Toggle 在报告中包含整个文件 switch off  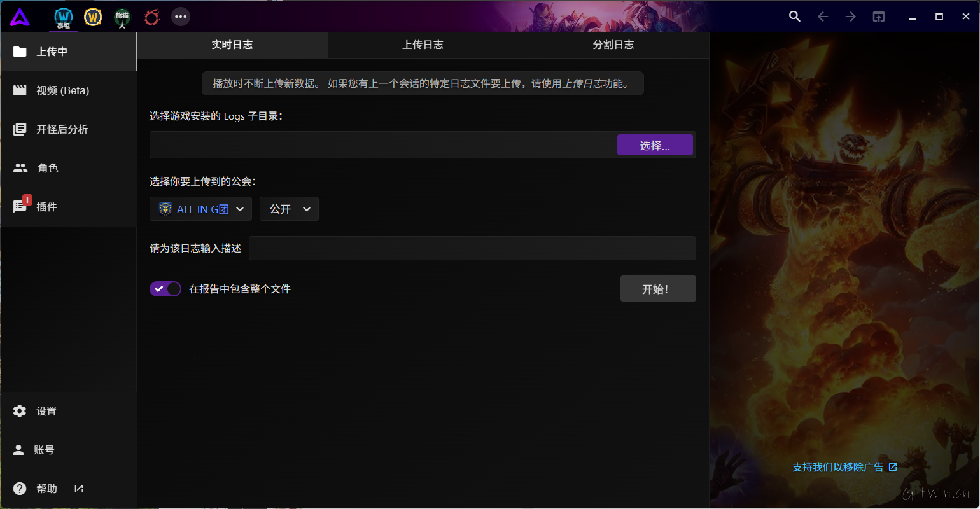tap(165, 289)
